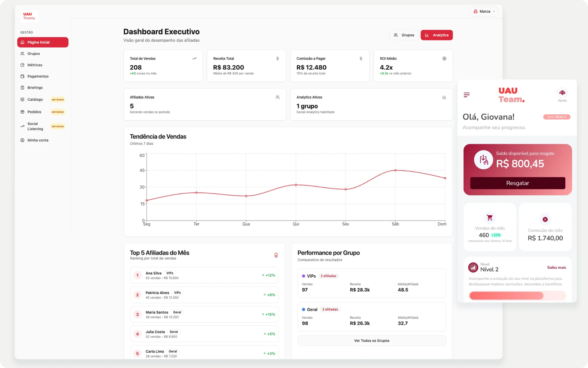Click the +12% growth indicator for Ana Silva
The image size is (588, 368).
pyautogui.click(x=269, y=275)
